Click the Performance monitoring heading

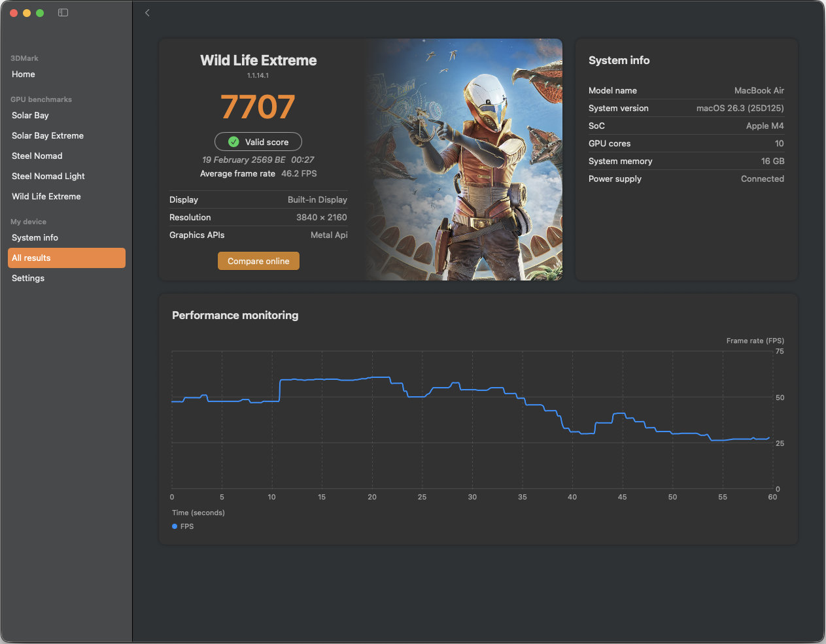pyautogui.click(x=235, y=315)
